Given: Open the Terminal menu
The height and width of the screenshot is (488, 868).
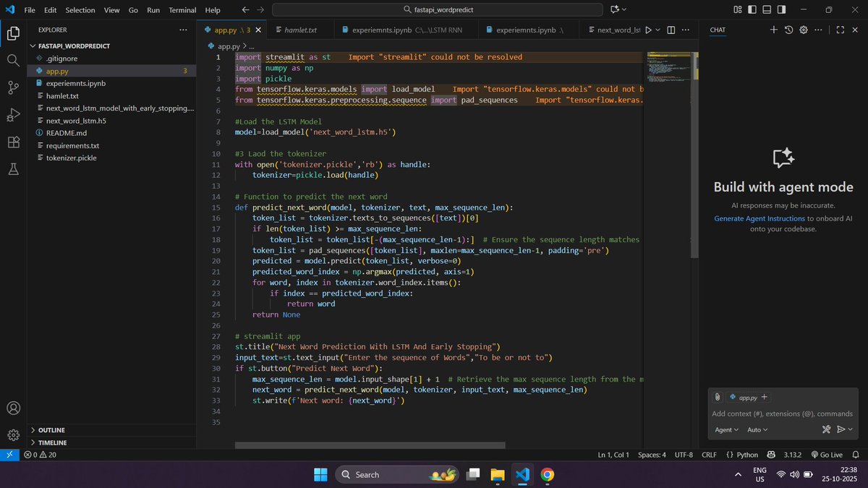Looking at the screenshot, I should [182, 10].
